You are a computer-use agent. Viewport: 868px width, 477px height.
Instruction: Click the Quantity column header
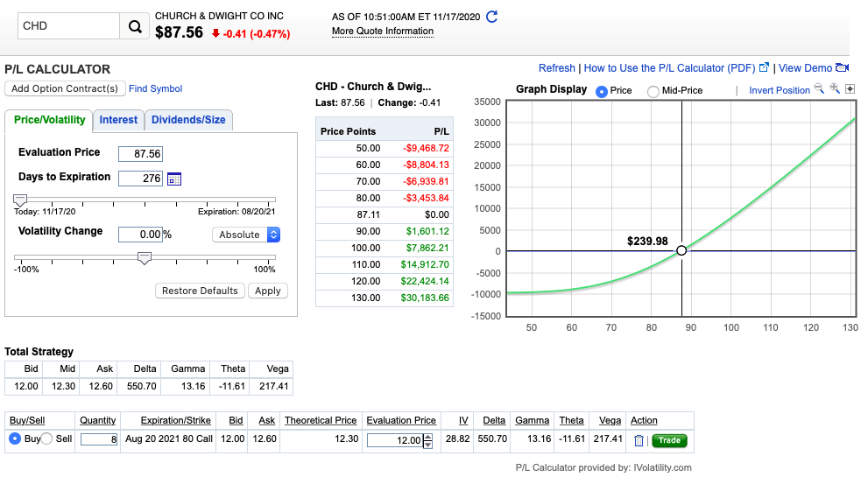[x=97, y=421]
